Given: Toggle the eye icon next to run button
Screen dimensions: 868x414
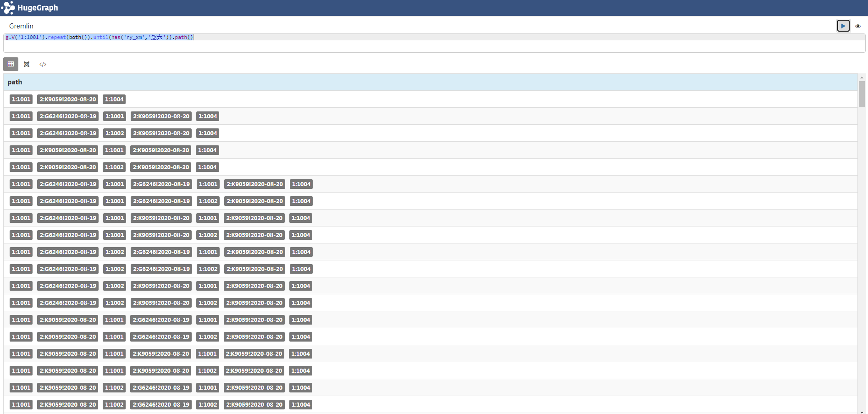Looking at the screenshot, I should click(858, 26).
